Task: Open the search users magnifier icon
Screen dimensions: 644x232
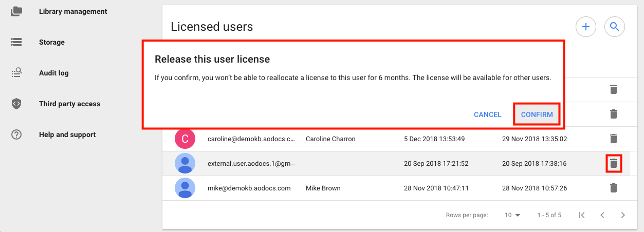Action: (614, 27)
